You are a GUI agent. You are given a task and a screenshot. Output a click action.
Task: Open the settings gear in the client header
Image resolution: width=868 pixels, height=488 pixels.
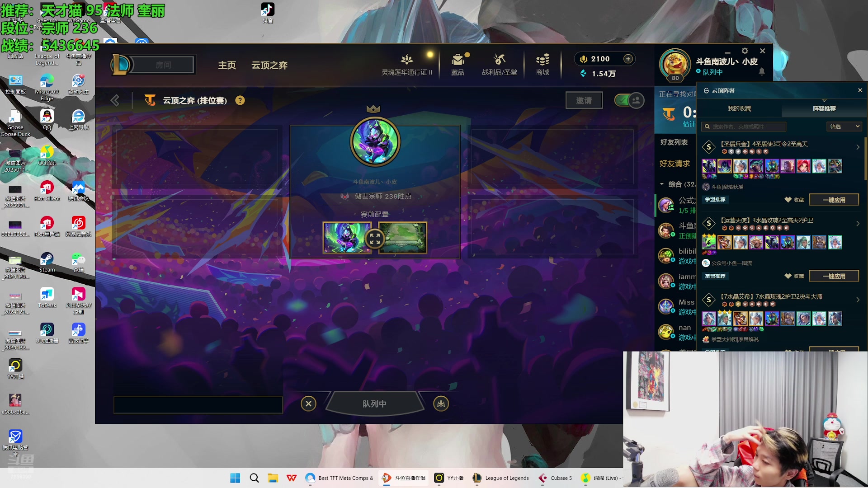(x=745, y=51)
